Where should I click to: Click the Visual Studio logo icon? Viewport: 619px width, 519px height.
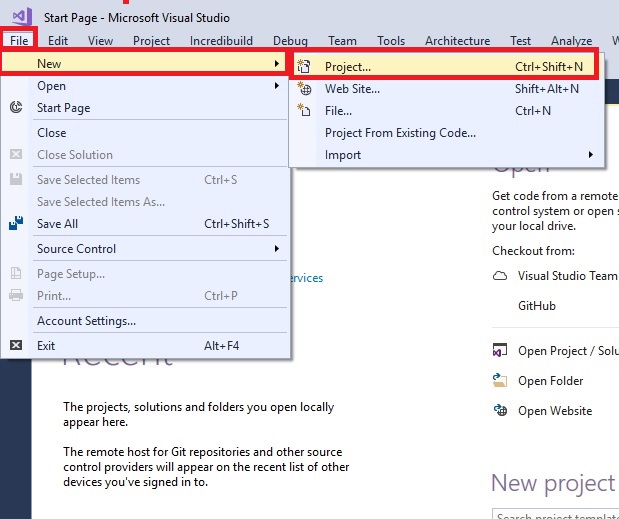tap(22, 17)
